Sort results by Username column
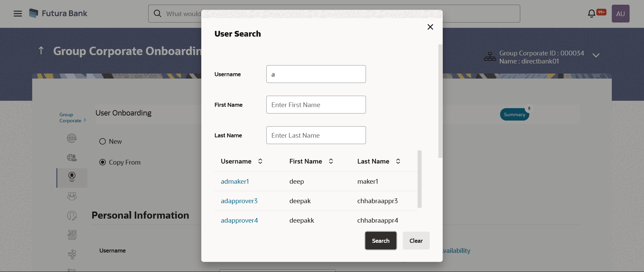644x272 pixels. point(260,162)
